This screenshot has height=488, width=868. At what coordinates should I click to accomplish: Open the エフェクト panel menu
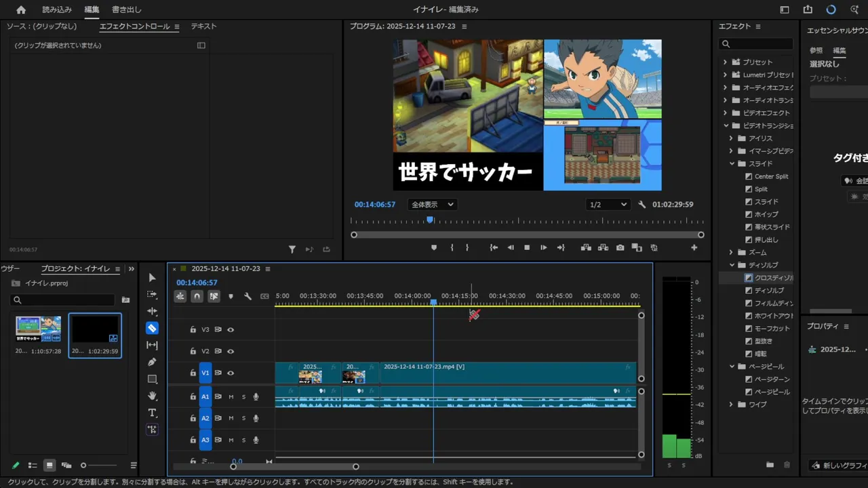(x=758, y=26)
